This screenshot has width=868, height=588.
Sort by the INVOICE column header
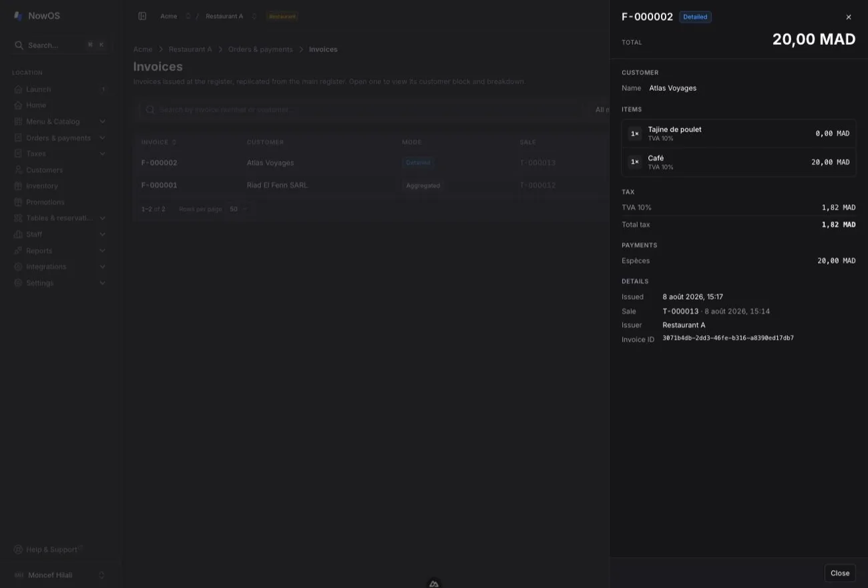[x=159, y=142]
